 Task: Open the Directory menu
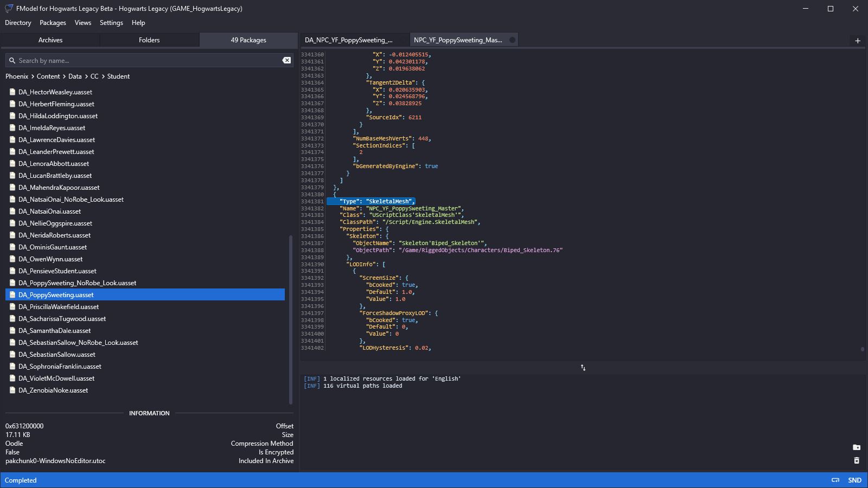pyautogui.click(x=18, y=23)
